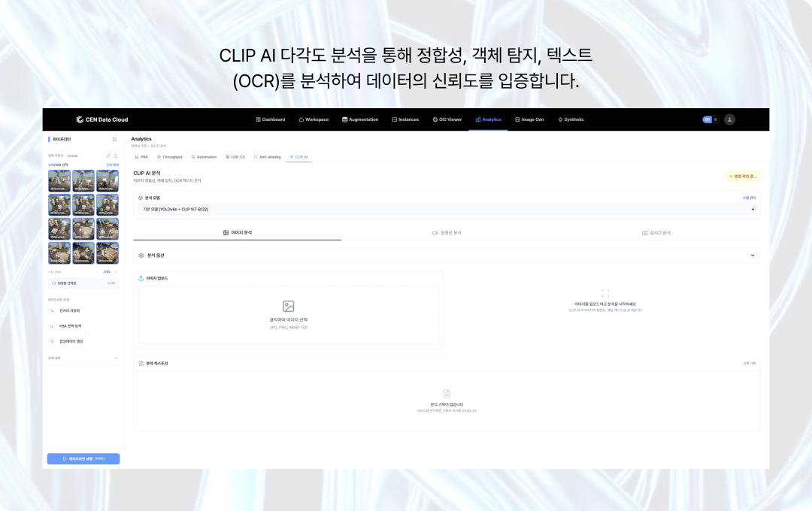The height and width of the screenshot is (511, 812).
Task: Expand the 분석 옵션 section
Action: (447, 255)
